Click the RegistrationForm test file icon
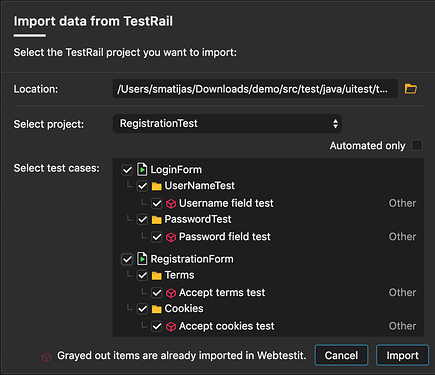This screenshot has width=435, height=375. 142,259
